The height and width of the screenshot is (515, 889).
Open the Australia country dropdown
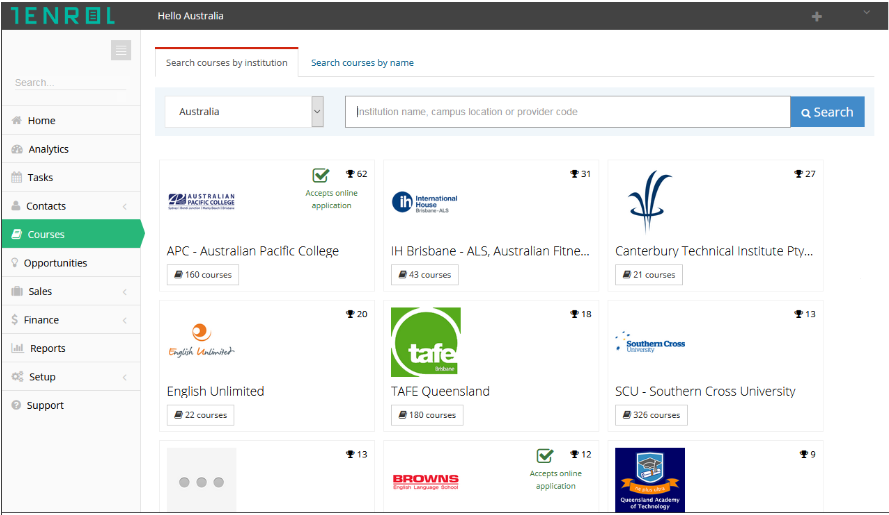coord(244,112)
